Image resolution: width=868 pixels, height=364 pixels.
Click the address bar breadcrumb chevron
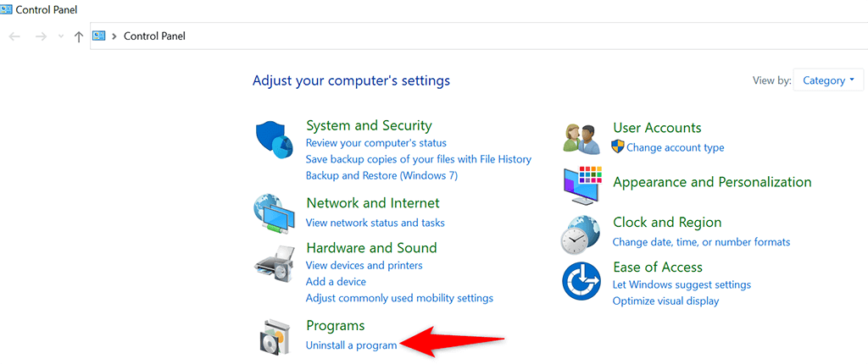[x=114, y=36]
